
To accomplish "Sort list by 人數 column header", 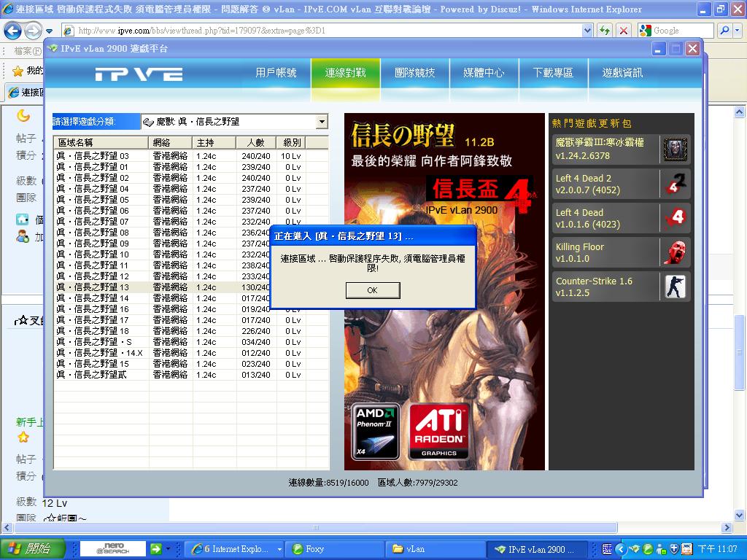I will [x=255, y=142].
